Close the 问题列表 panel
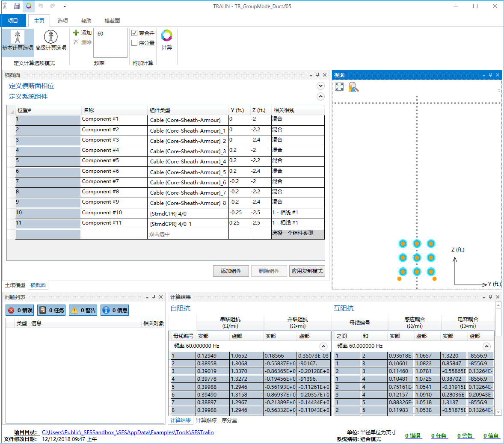Image resolution: width=504 pixels, height=444 pixels. (x=161, y=297)
